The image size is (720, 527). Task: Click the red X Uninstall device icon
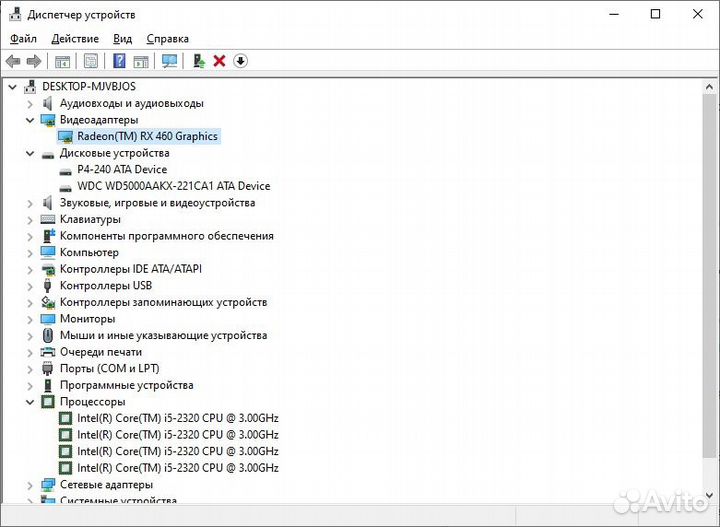[x=219, y=61]
